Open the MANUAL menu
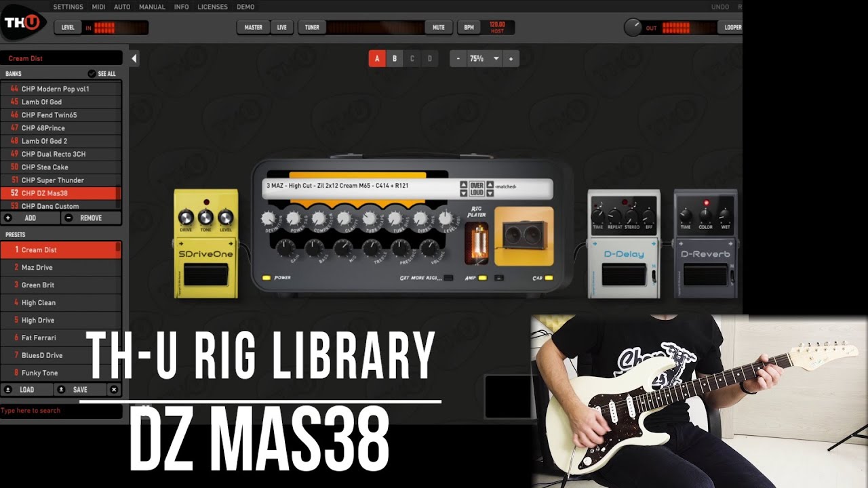Image resolution: width=868 pixels, height=488 pixels. click(x=152, y=7)
